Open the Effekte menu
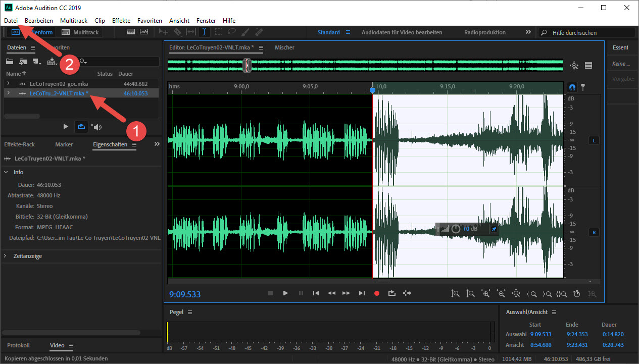This screenshot has height=364, width=639. click(x=121, y=21)
